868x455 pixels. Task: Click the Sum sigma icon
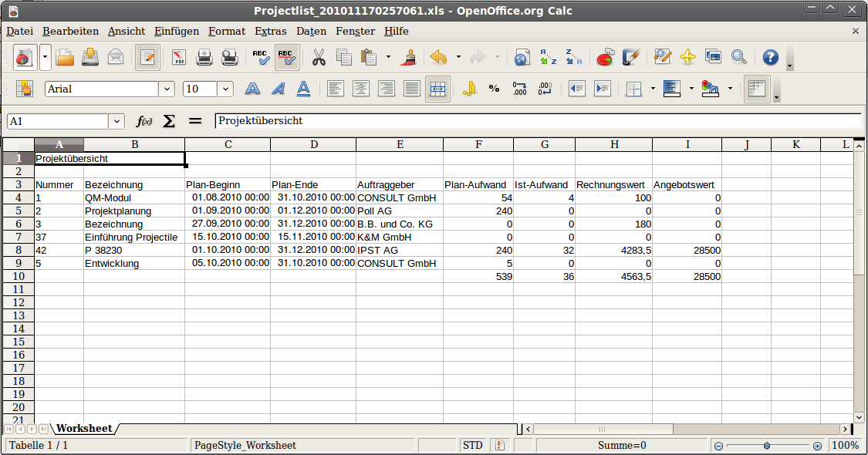click(x=169, y=121)
